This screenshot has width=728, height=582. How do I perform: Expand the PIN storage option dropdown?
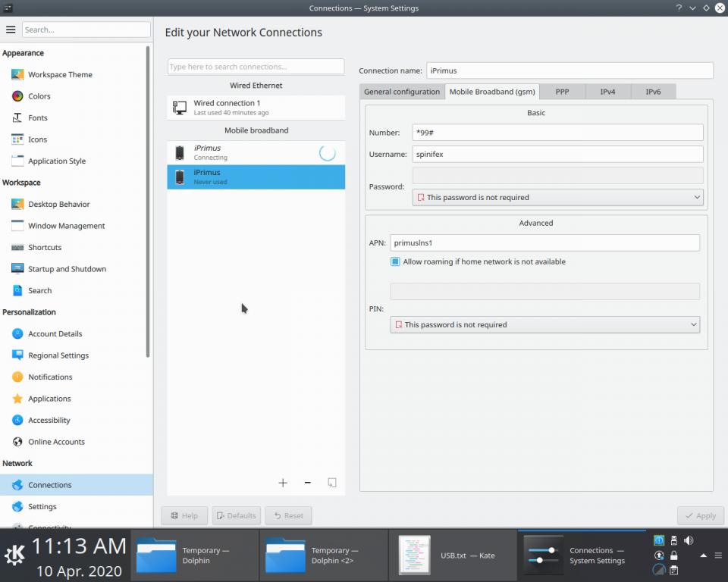544,324
